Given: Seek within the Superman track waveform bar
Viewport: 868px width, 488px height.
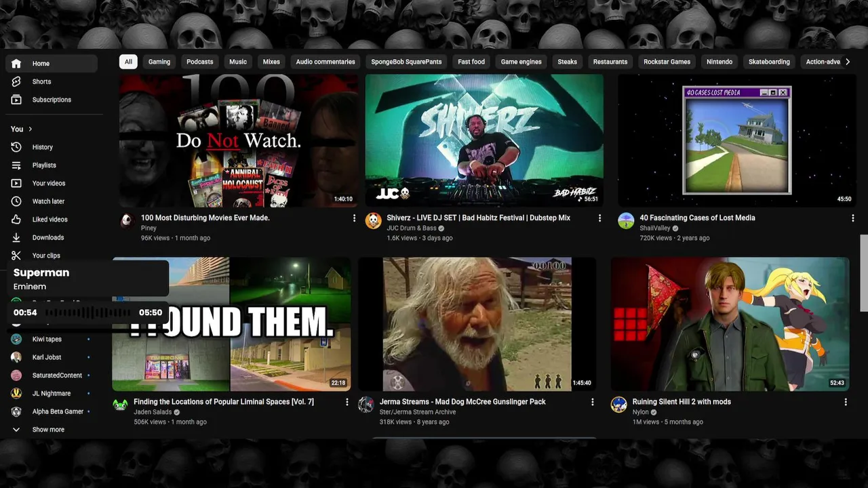Looking at the screenshot, I should [88, 312].
